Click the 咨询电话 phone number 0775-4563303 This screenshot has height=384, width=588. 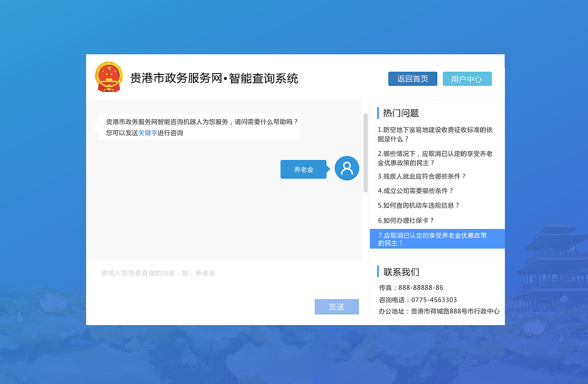(417, 299)
